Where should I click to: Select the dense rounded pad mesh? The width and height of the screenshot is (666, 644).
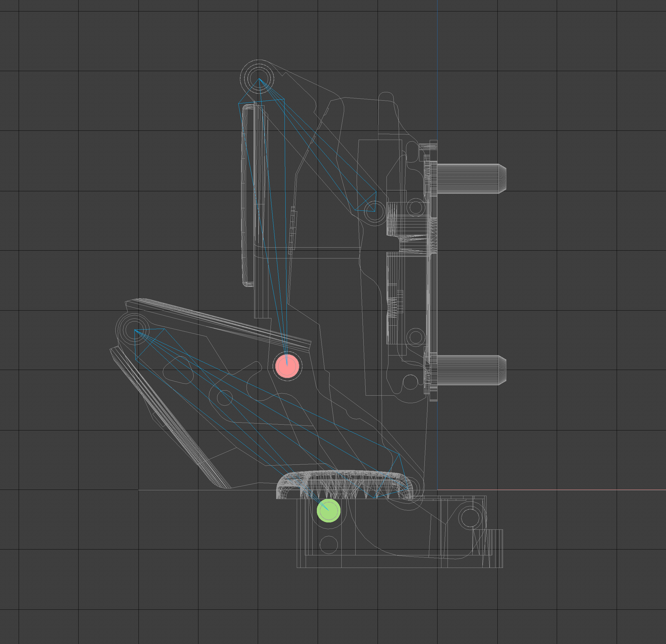(x=345, y=485)
